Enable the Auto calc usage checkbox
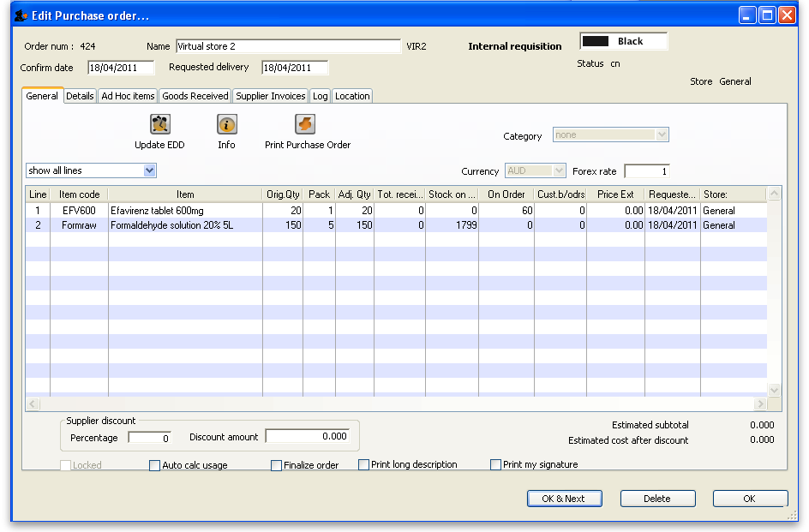809x532 pixels. [x=155, y=466]
